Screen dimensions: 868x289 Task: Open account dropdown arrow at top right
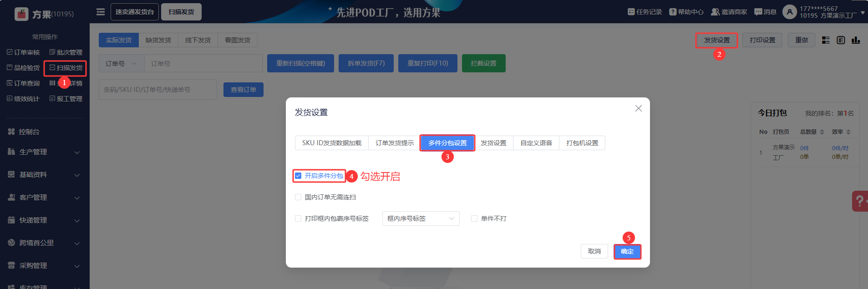click(863, 13)
